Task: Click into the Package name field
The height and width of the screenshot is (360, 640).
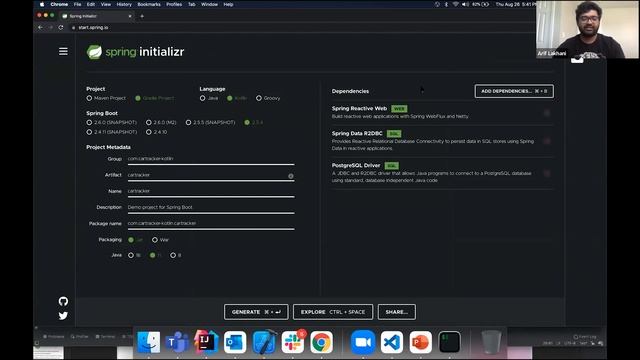Action: click(x=211, y=224)
